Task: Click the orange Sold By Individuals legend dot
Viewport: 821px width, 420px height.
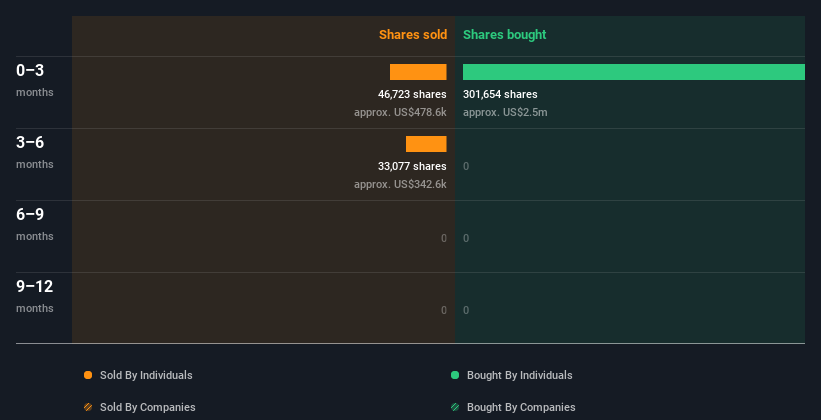Action: (88, 375)
